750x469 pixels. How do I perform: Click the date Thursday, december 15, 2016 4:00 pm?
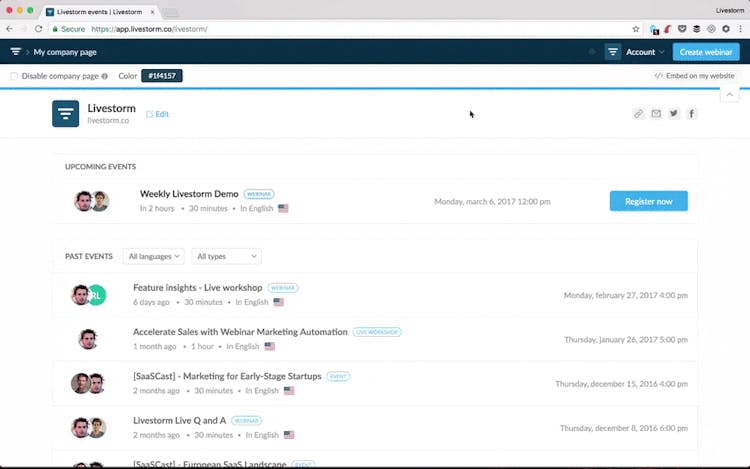(621, 383)
